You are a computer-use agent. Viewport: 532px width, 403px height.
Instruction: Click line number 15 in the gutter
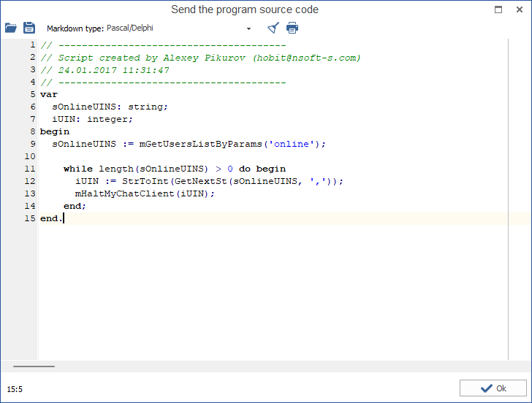30,218
